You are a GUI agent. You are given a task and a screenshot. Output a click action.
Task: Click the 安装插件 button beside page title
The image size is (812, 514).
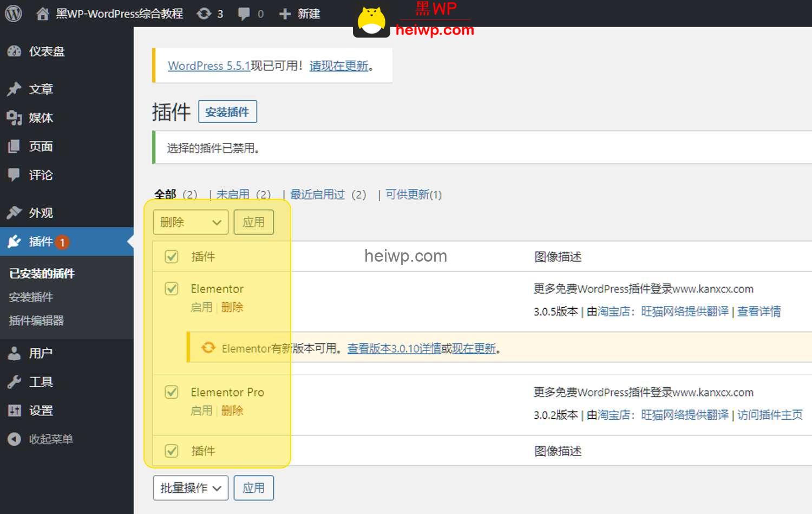point(227,112)
